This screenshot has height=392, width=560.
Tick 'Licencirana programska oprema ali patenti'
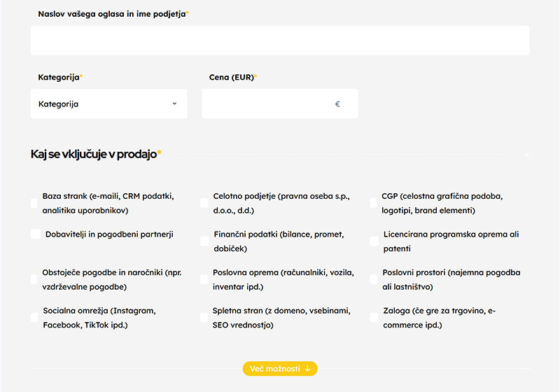(374, 241)
